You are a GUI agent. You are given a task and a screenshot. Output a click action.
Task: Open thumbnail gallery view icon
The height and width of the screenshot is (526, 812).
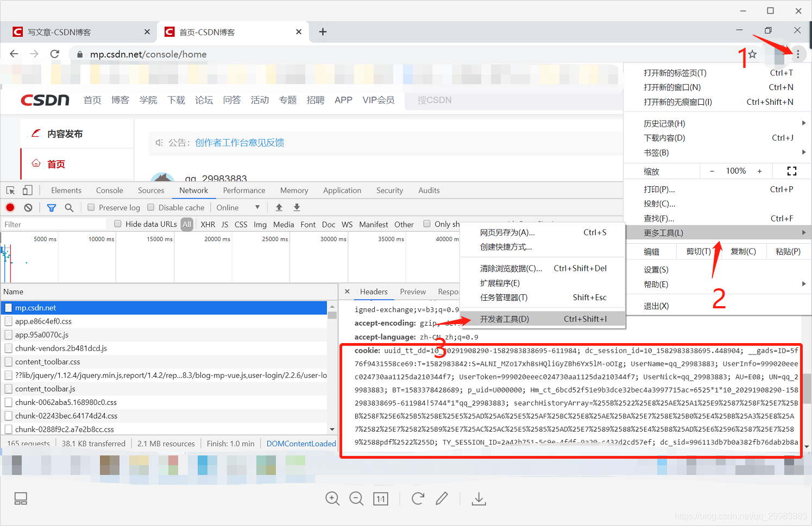point(21,498)
